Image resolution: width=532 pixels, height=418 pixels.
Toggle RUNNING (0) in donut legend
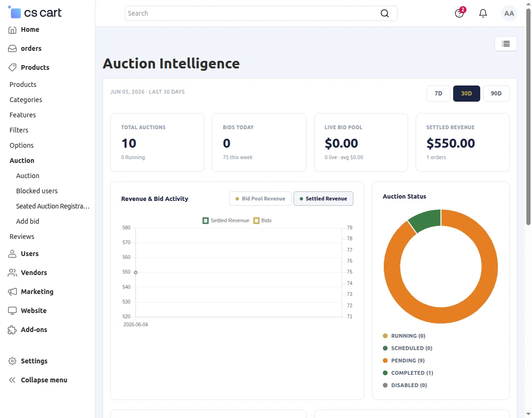[404, 336]
